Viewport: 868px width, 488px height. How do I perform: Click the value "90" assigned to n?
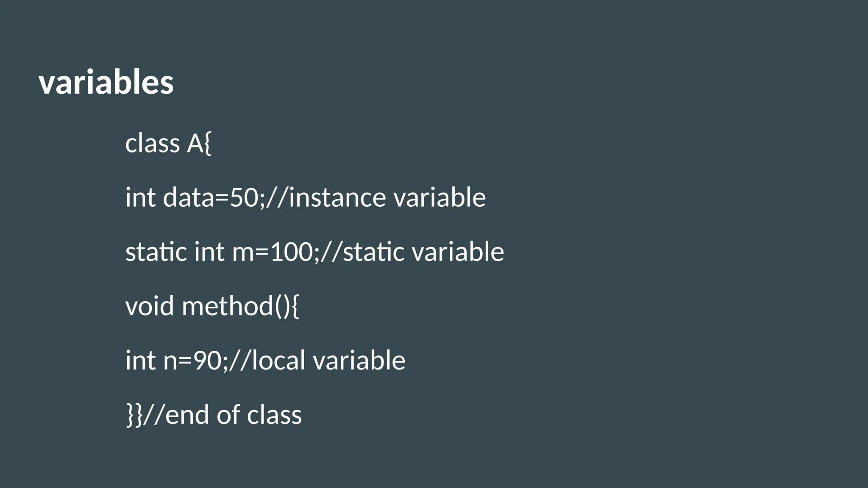(x=206, y=360)
